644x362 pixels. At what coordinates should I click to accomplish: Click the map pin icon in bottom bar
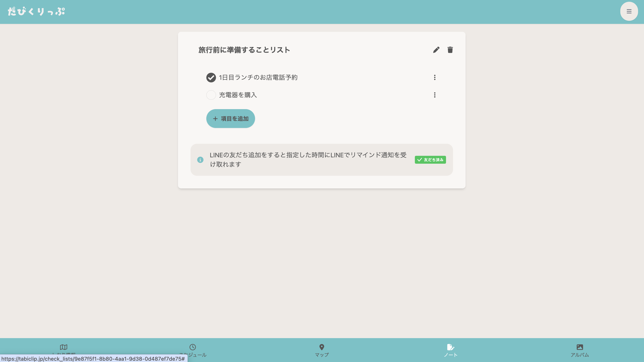click(x=322, y=347)
